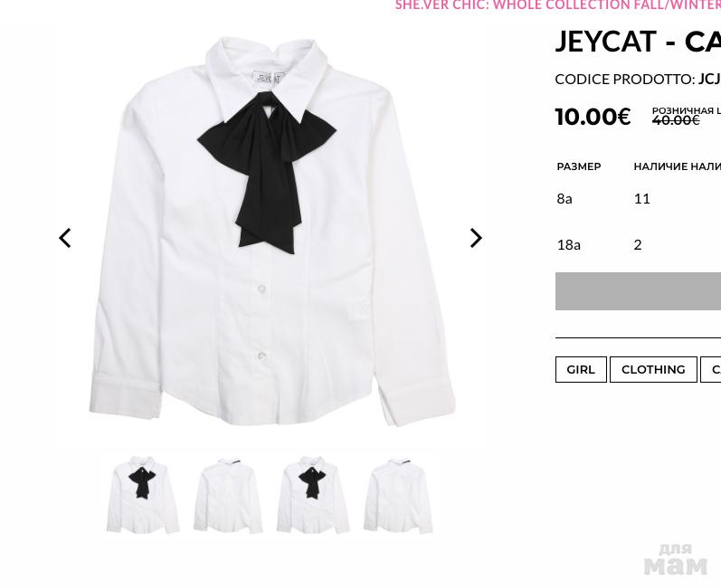This screenshot has width=721, height=588.
Task: Select first thumbnail with black bow
Action: (143, 495)
